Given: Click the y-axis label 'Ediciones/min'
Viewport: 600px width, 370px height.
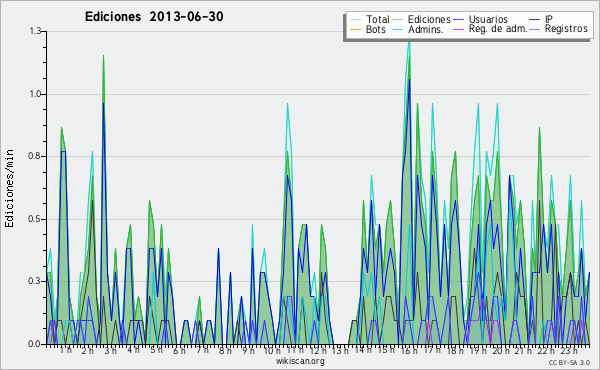Looking at the screenshot, I should 9,188.
